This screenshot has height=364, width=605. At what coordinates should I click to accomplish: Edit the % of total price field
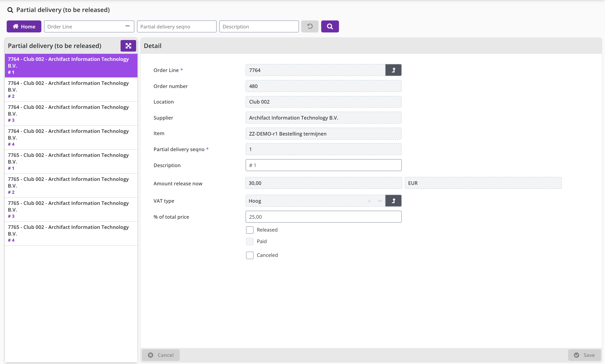pos(323,217)
